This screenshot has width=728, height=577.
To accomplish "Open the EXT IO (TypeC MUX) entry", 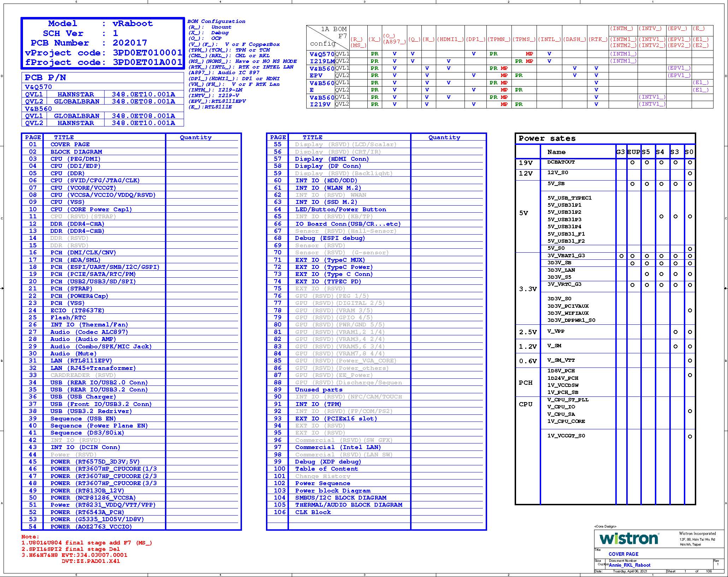I will (x=330, y=260).
